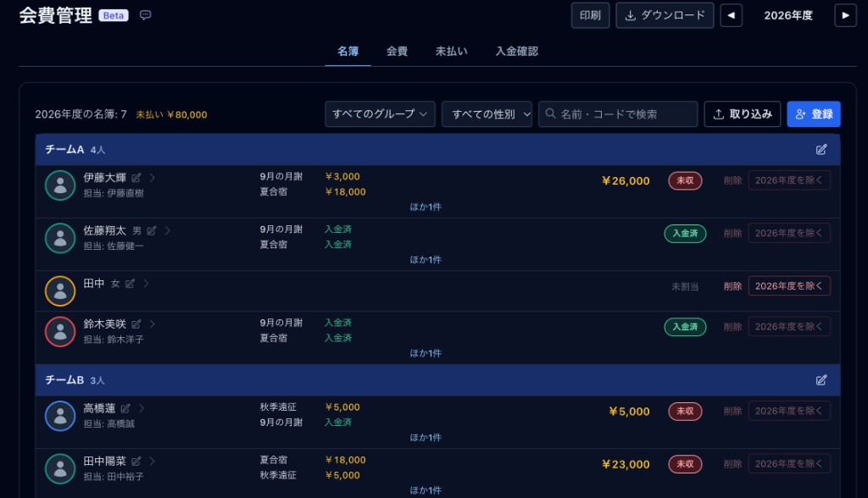Click the 2026年度 year label
Screen dimensions: 868x498
tap(788, 15)
